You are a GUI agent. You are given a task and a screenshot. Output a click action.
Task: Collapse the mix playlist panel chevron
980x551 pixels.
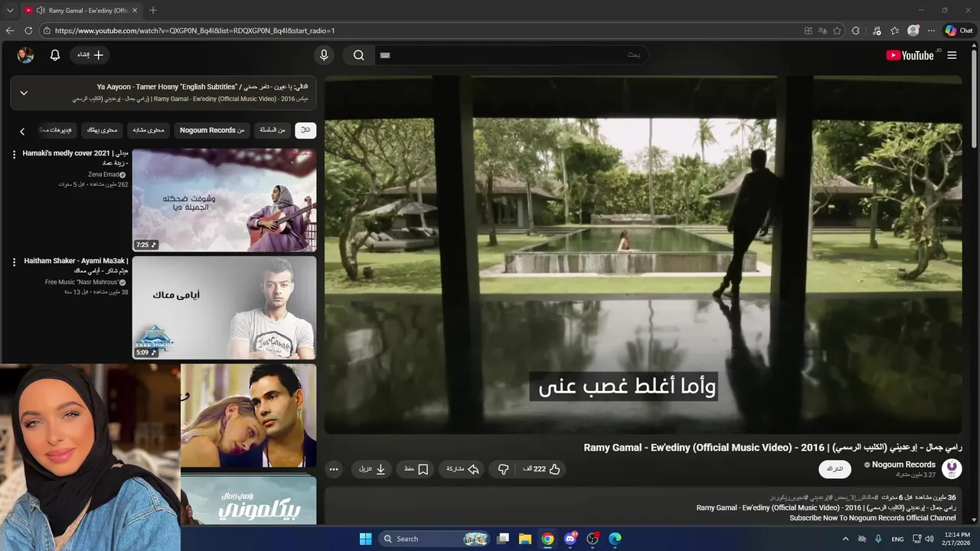24,93
